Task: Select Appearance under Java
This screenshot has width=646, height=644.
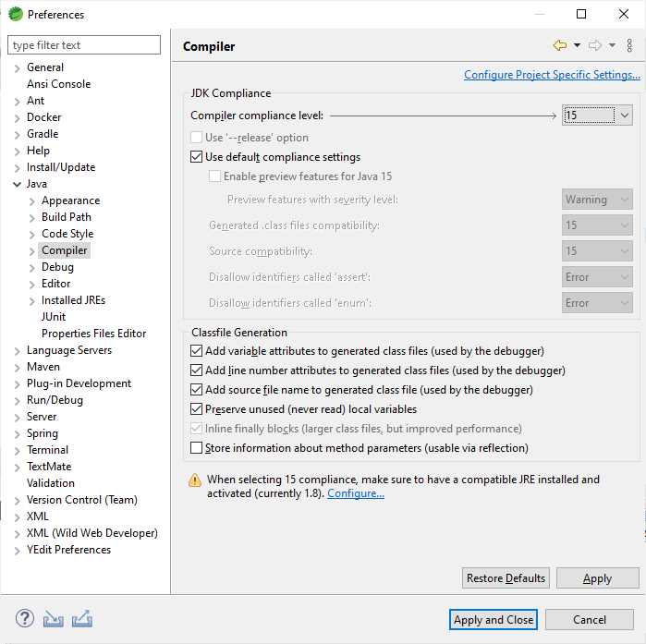Action: click(x=71, y=200)
